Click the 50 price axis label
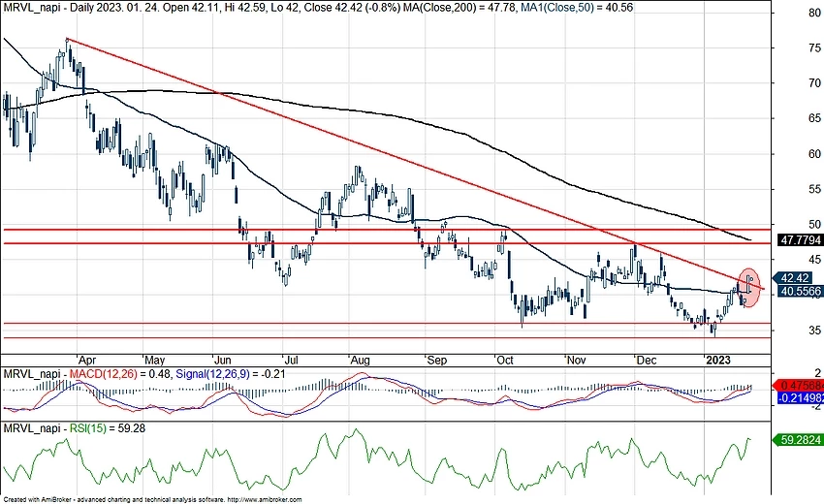 [814, 225]
